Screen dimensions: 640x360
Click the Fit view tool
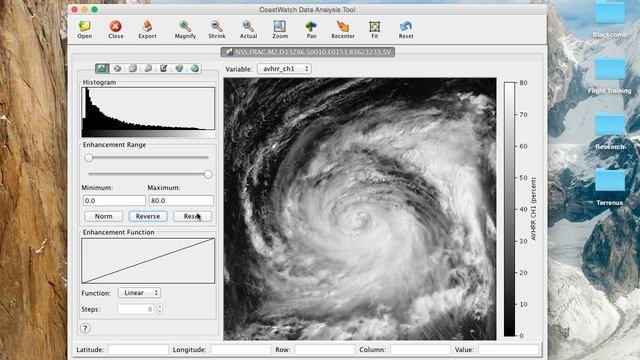(x=374, y=29)
